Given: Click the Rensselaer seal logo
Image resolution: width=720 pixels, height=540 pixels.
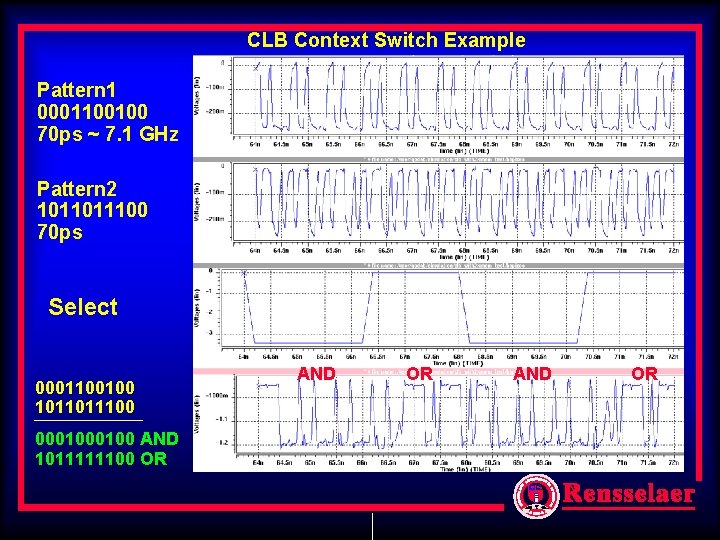Looking at the screenshot, I should pos(536,496).
